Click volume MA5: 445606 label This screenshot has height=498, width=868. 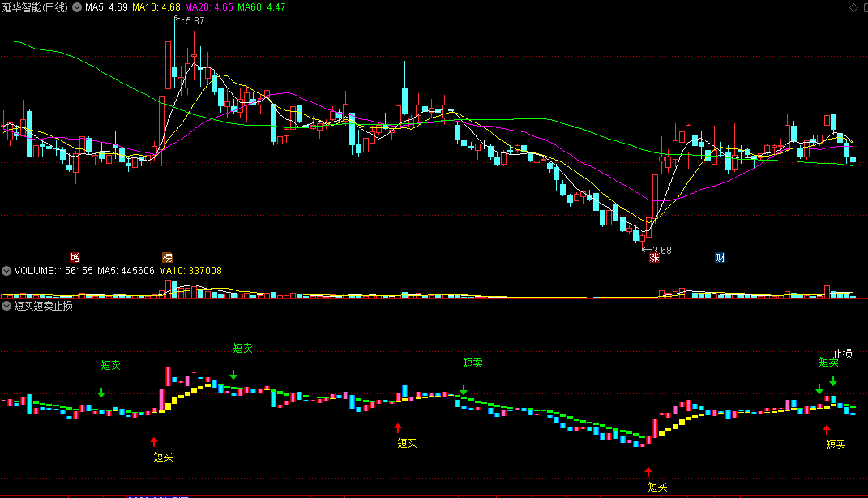(126, 271)
